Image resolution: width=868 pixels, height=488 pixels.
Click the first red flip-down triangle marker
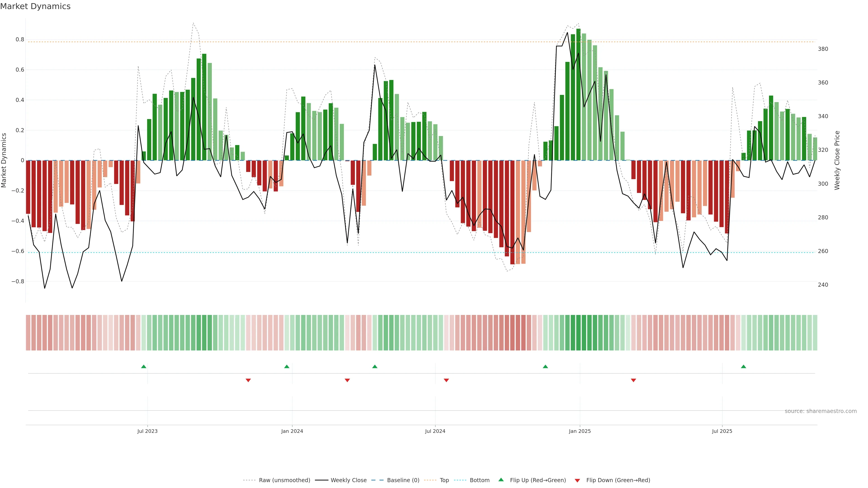pos(248,380)
